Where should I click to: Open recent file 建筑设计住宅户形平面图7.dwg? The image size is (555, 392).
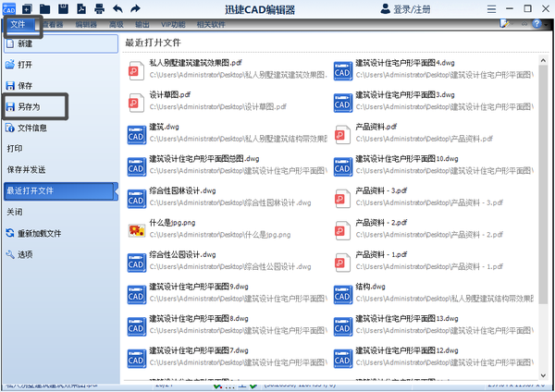click(228, 357)
